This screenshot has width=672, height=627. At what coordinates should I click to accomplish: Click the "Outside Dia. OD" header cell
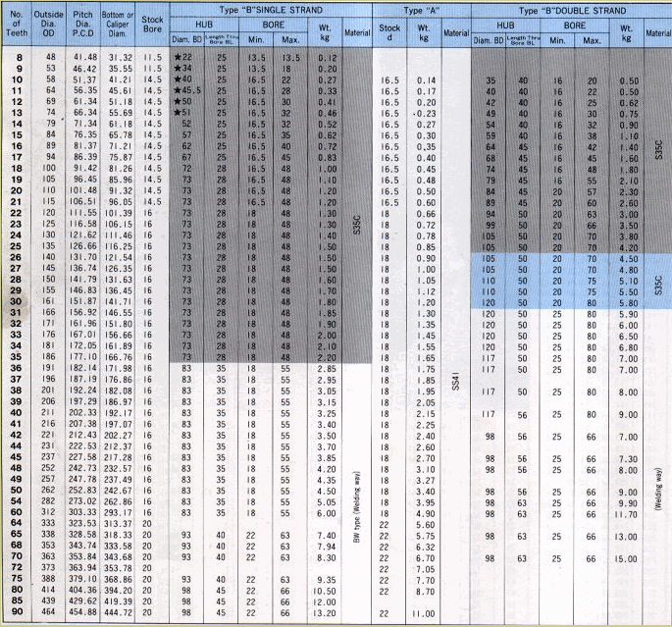[52, 31]
